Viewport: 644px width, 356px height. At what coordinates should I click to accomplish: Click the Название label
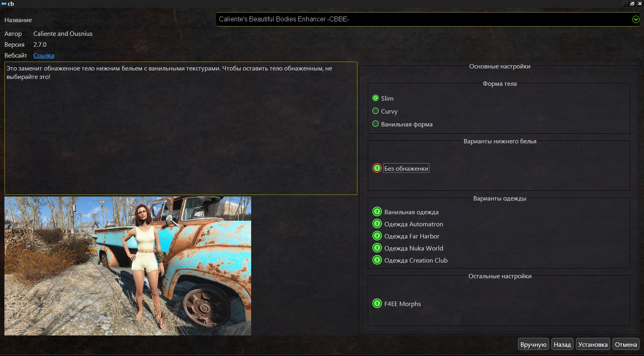click(x=18, y=20)
